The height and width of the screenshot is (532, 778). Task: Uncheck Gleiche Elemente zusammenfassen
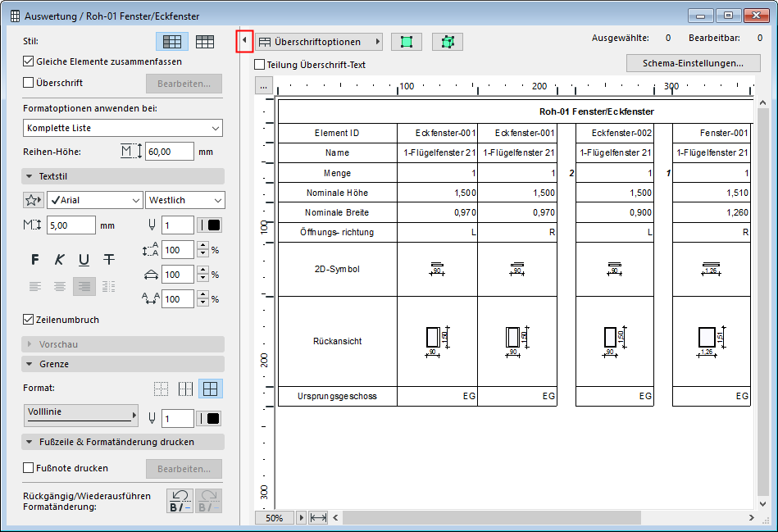[x=29, y=61]
